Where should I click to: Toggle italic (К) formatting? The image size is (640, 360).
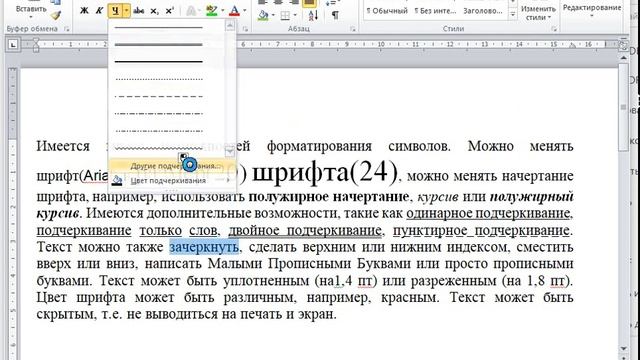point(99,11)
